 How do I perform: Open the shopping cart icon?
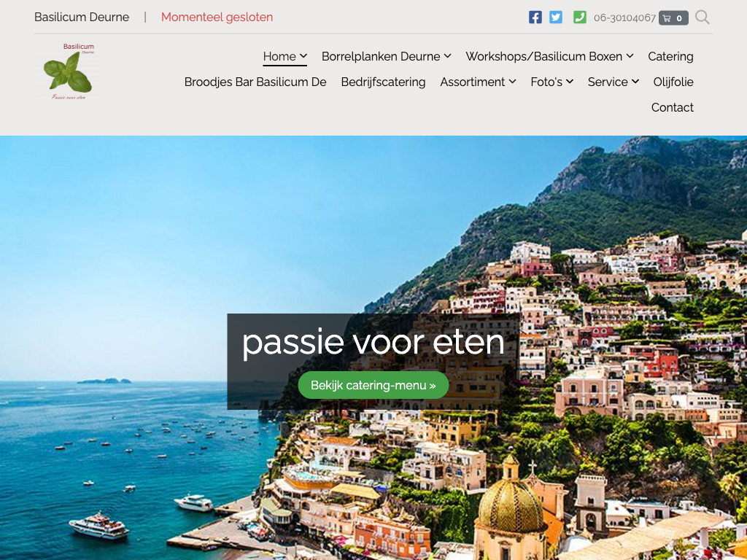pos(673,18)
